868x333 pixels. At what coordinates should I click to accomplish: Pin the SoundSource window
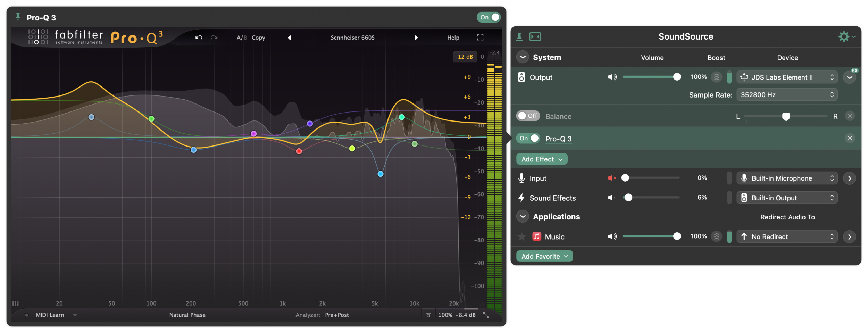[519, 36]
